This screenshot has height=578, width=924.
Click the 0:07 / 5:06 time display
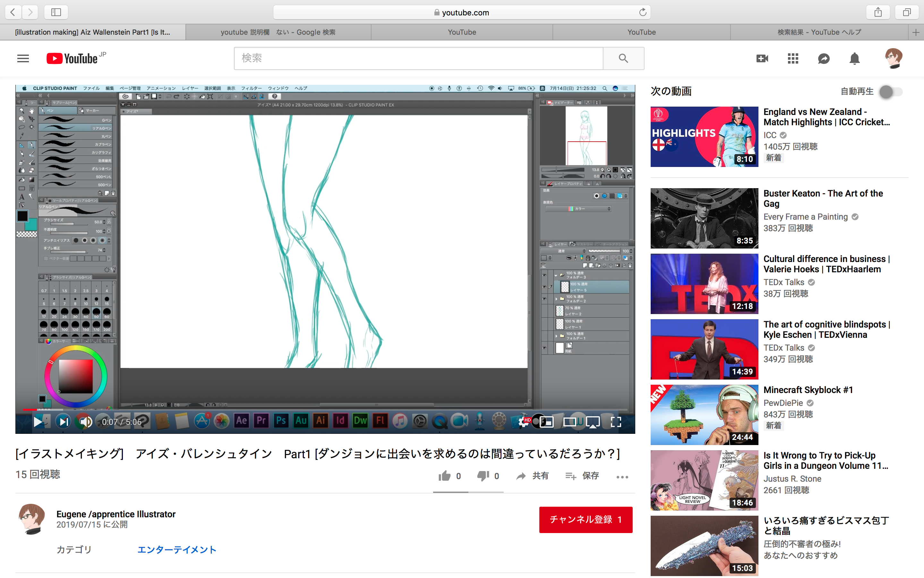[x=121, y=422]
